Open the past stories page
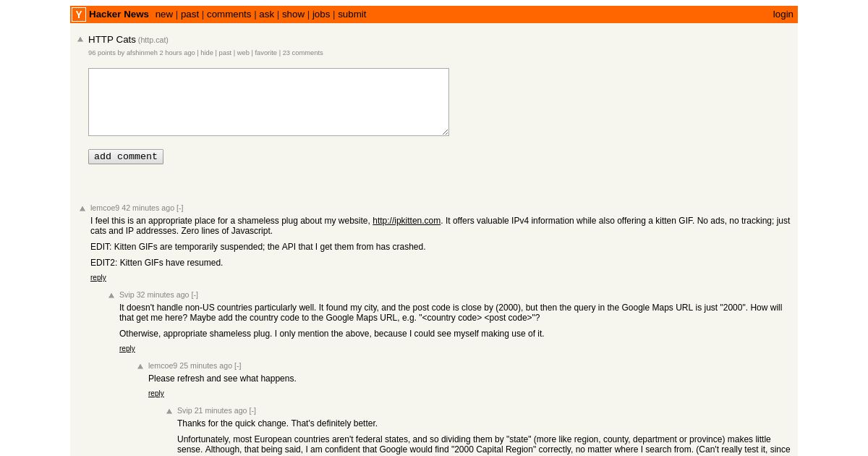The width and height of the screenshot is (868, 456). (190, 14)
